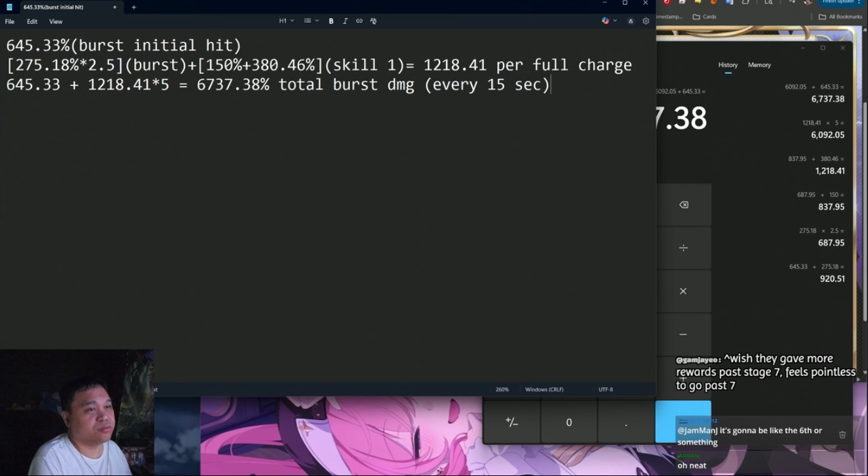Clear formatting with the Notepad toolbar icon
Screen dimensions: 868x476
373,21
